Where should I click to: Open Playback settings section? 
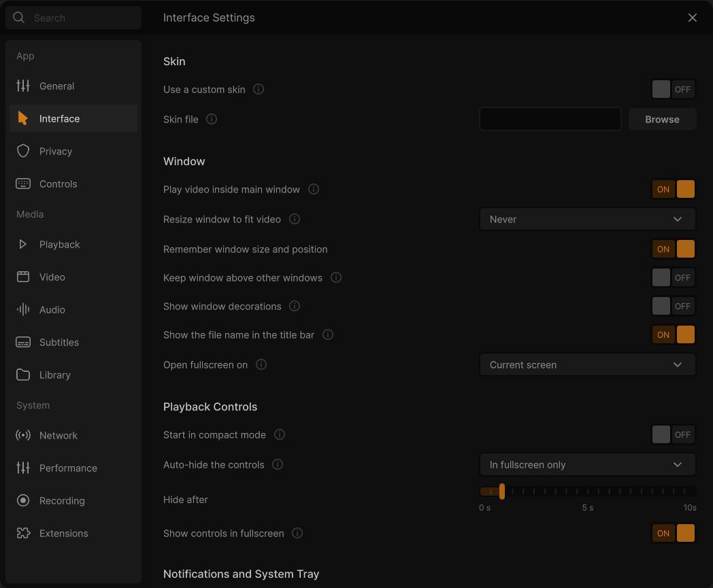pos(73,244)
